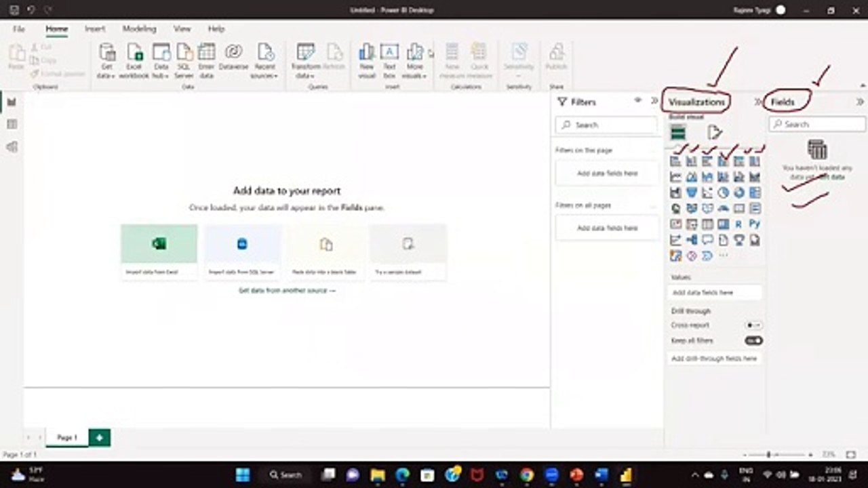This screenshot has width=868, height=488.
Task: Open Google Chrome from the taskbar
Action: [527, 475]
